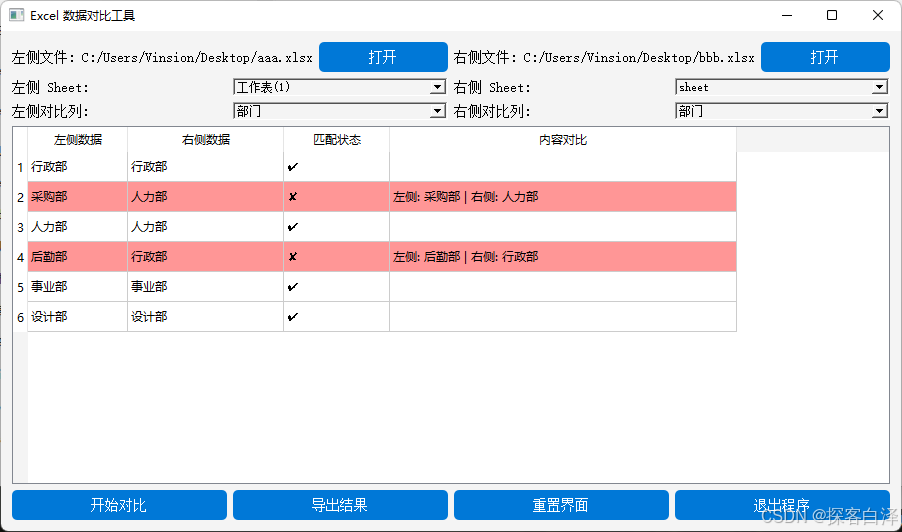Click the 左侧数据 column header
Viewport: 902px width, 532px height.
78,140
